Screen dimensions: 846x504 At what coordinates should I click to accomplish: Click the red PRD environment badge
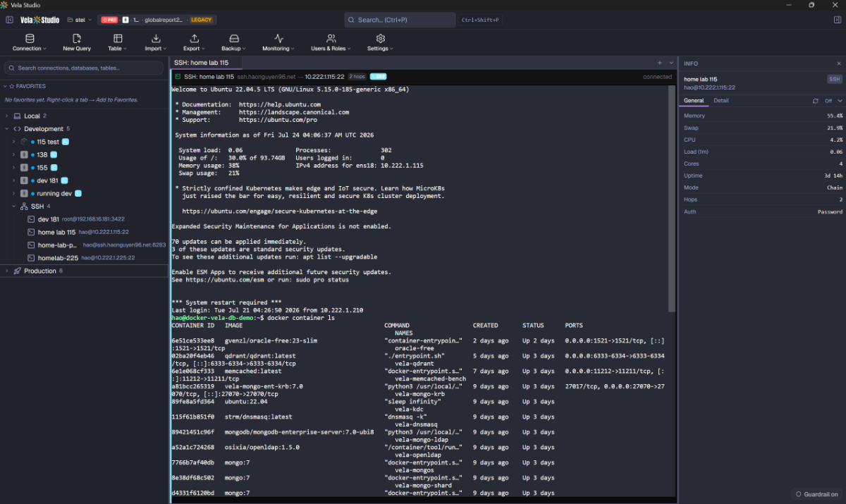(109, 20)
